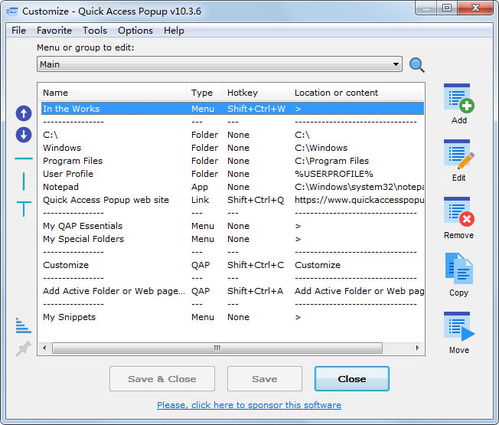Expand the Menu or group dropdown
This screenshot has height=425, width=499.
[220, 64]
